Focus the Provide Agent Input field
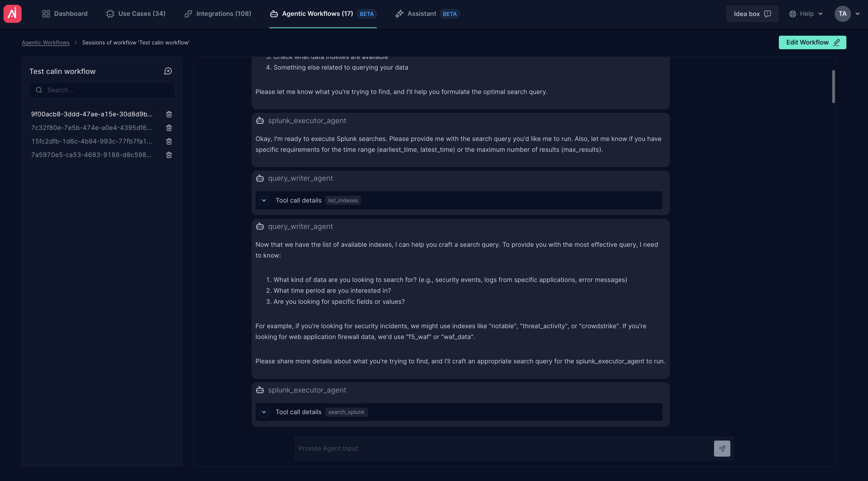The image size is (868, 481). click(504, 448)
